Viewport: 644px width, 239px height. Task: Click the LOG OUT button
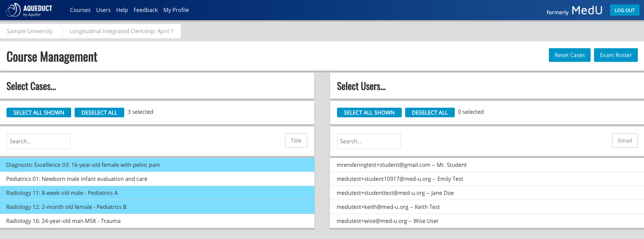pos(624,10)
